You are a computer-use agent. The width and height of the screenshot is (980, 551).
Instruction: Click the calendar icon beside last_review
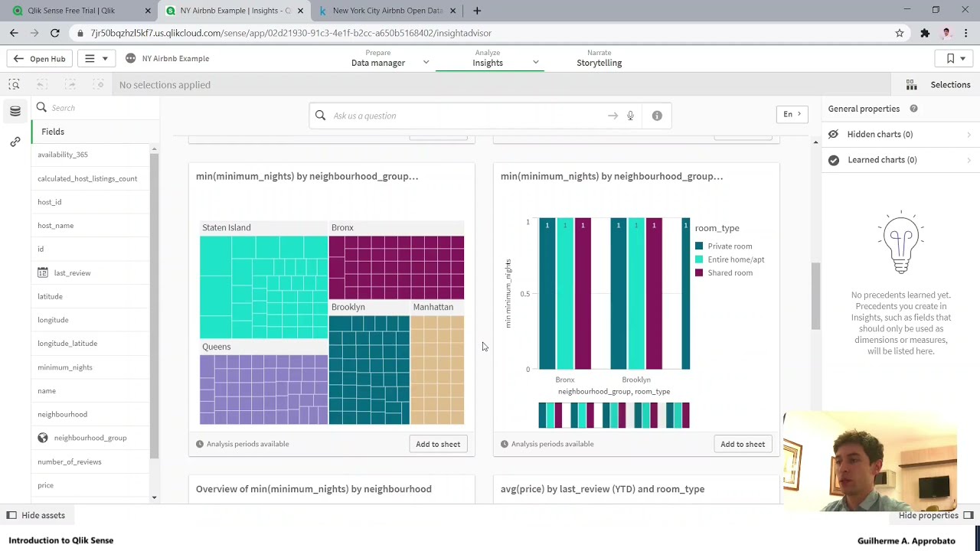click(43, 273)
